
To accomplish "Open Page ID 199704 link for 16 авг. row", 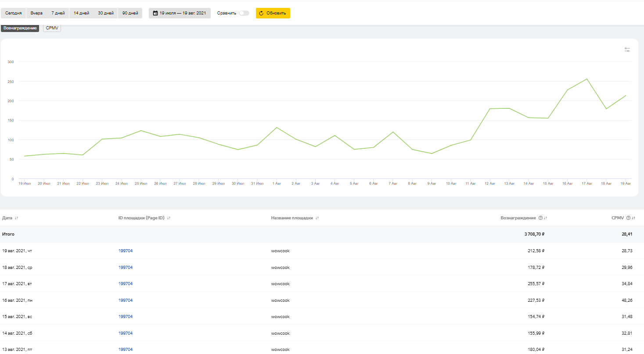I will [126, 300].
